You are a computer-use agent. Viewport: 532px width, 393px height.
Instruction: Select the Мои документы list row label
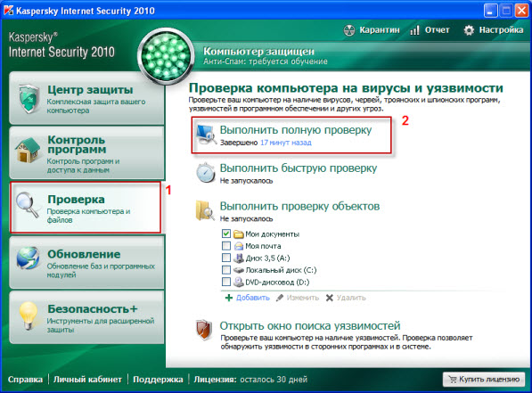pos(273,234)
